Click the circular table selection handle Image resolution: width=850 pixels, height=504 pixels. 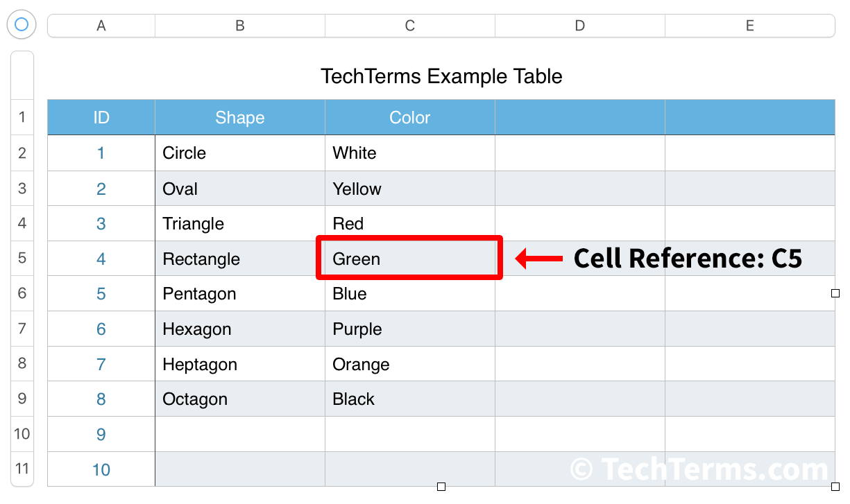(x=22, y=24)
